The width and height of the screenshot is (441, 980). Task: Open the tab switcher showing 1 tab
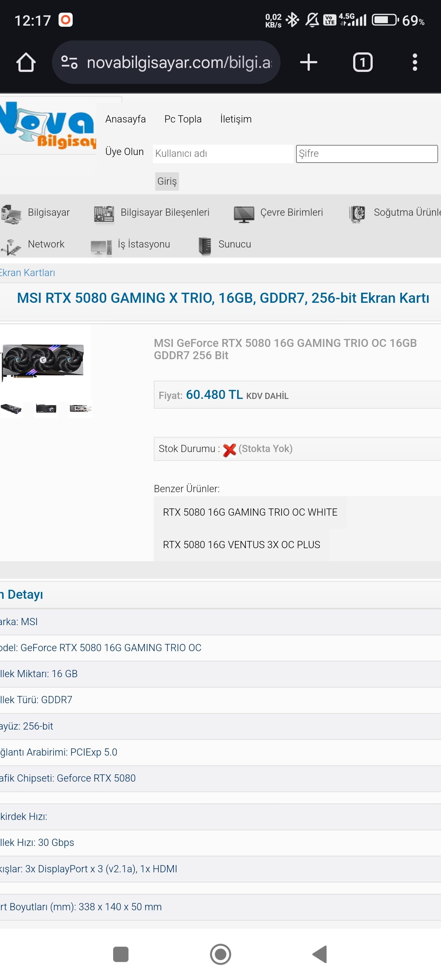coord(362,63)
